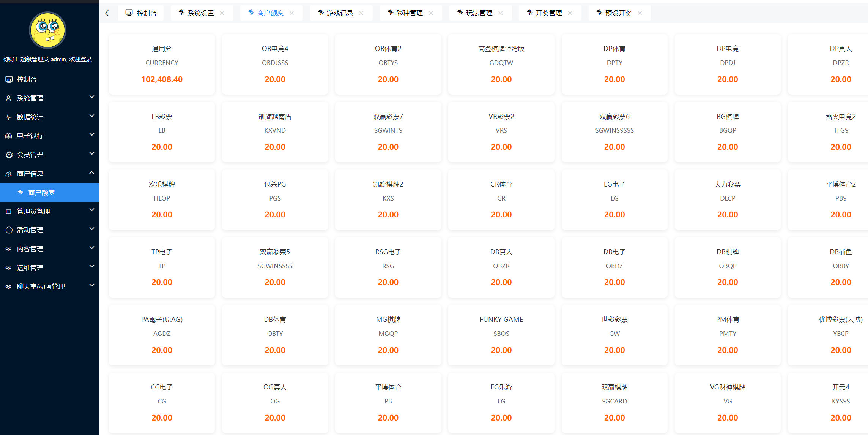Click the droplet icon next to 商户信息

pyautogui.click(x=8, y=173)
